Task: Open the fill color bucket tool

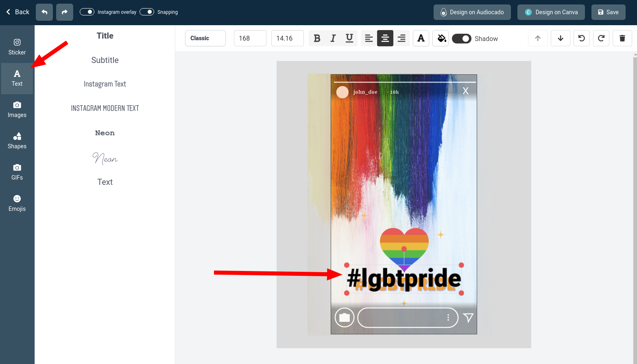Action: [441, 38]
